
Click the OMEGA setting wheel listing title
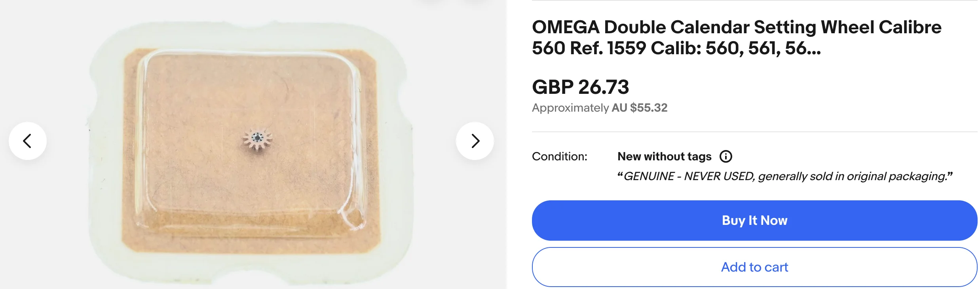coord(736,38)
